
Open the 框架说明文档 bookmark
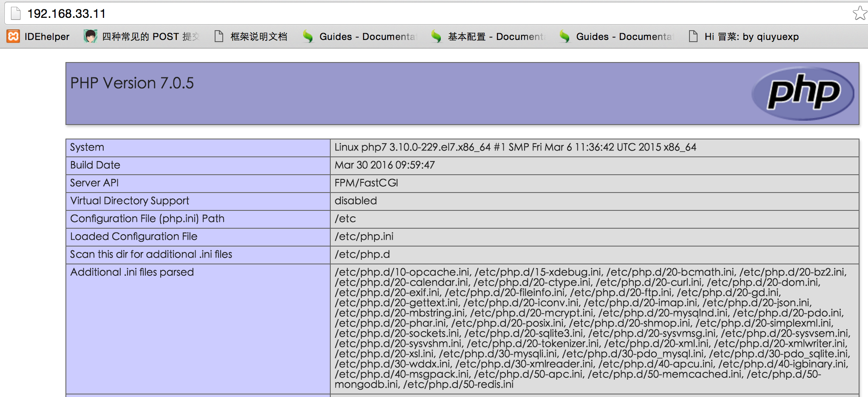[251, 37]
